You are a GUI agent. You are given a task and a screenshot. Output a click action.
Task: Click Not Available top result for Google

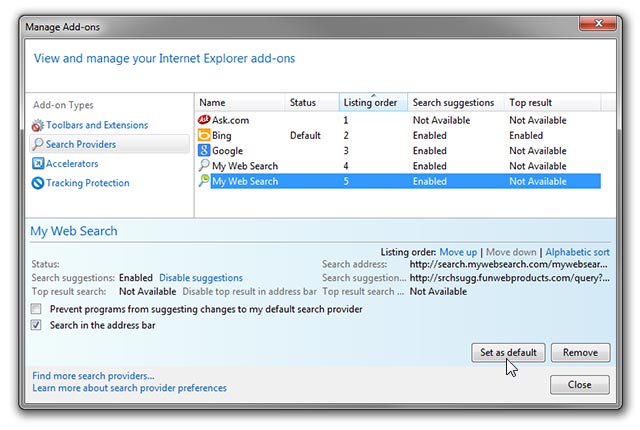pyautogui.click(x=538, y=151)
